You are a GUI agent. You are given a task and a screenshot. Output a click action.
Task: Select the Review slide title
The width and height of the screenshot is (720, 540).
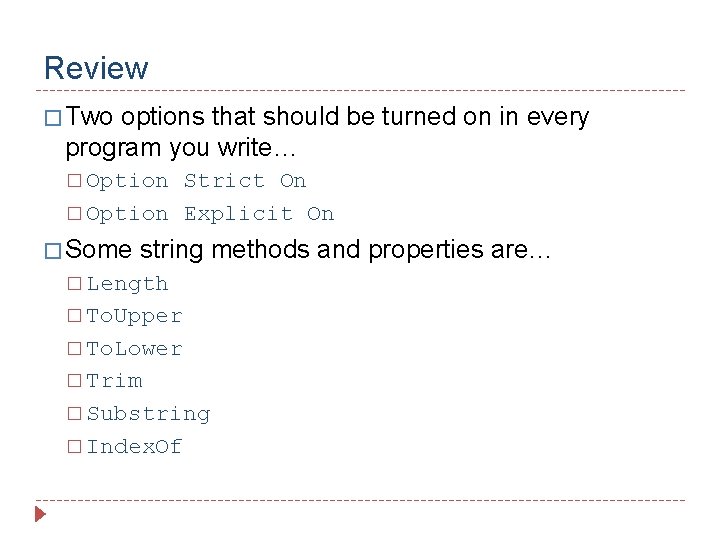pos(96,68)
